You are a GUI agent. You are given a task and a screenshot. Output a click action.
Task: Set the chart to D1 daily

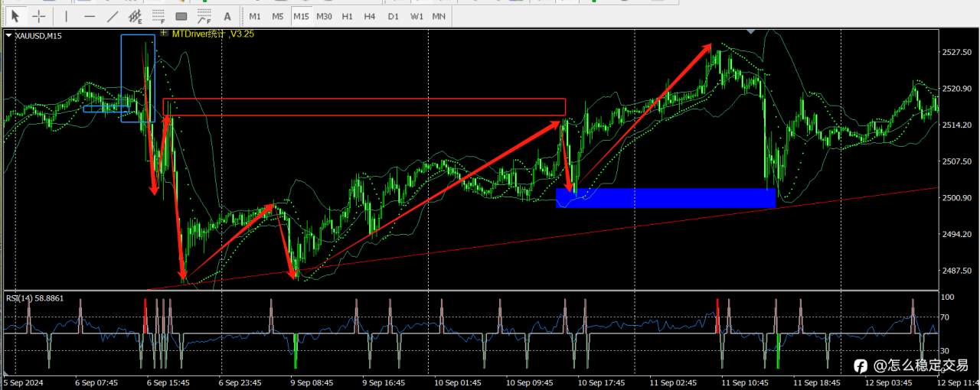point(393,16)
